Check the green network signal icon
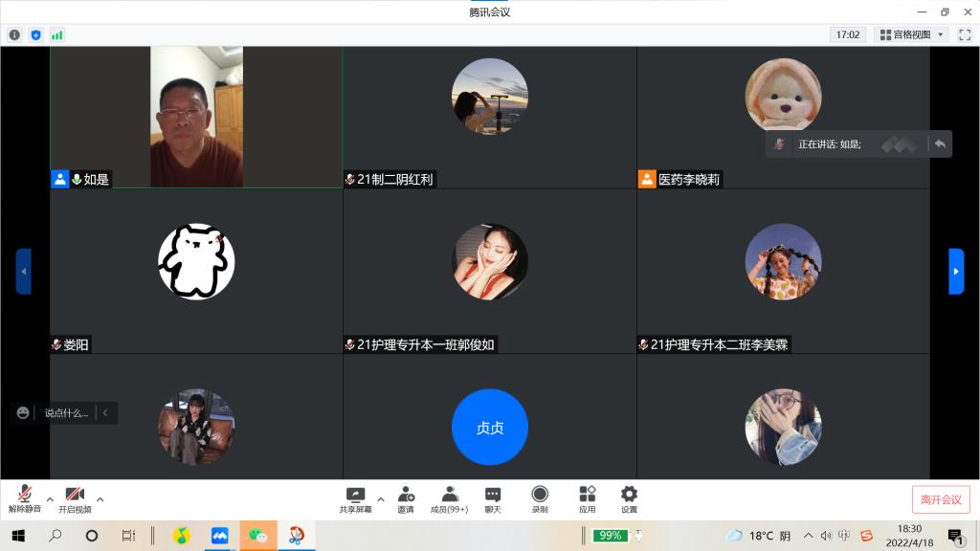 coord(57,34)
